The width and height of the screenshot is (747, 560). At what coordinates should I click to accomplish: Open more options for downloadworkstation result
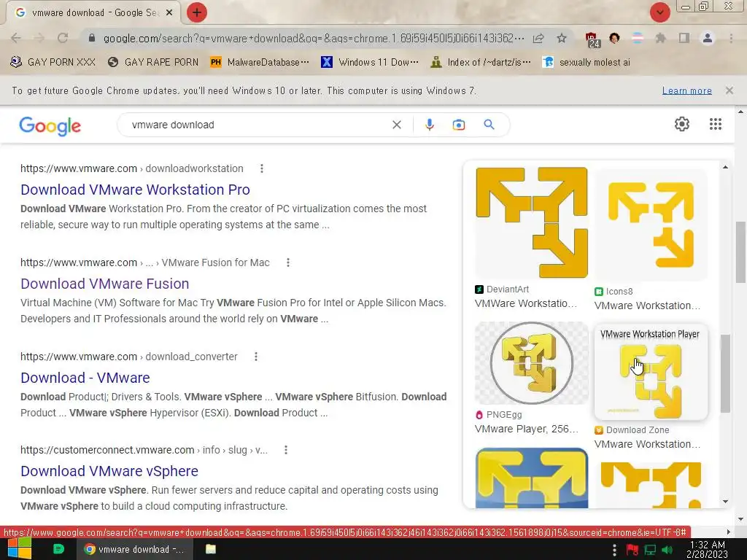click(262, 168)
